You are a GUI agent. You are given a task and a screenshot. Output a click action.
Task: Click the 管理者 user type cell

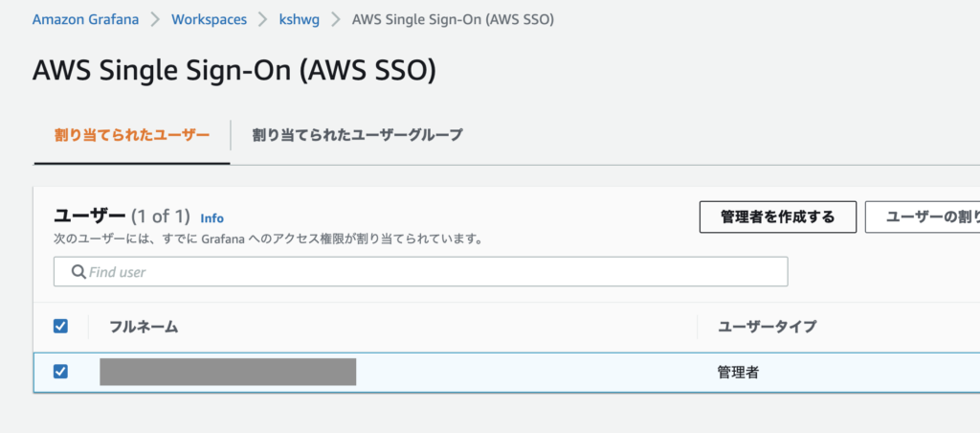(738, 373)
